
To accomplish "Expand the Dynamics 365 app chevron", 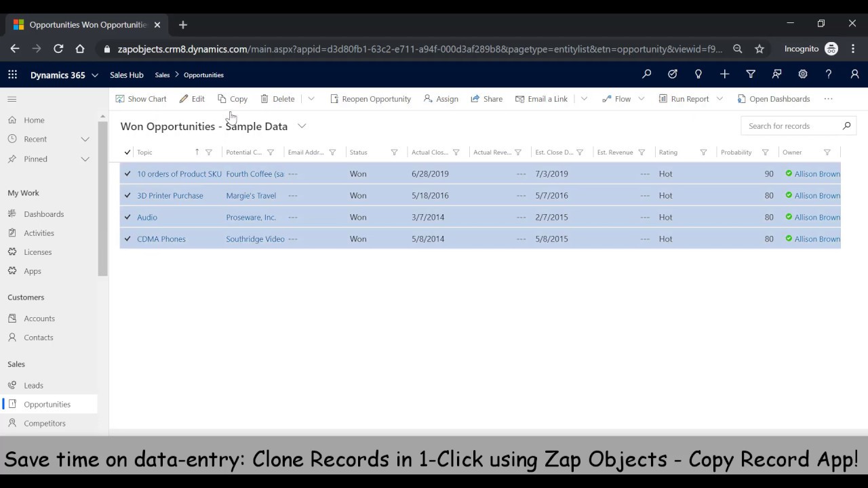I will pyautogui.click(x=95, y=75).
